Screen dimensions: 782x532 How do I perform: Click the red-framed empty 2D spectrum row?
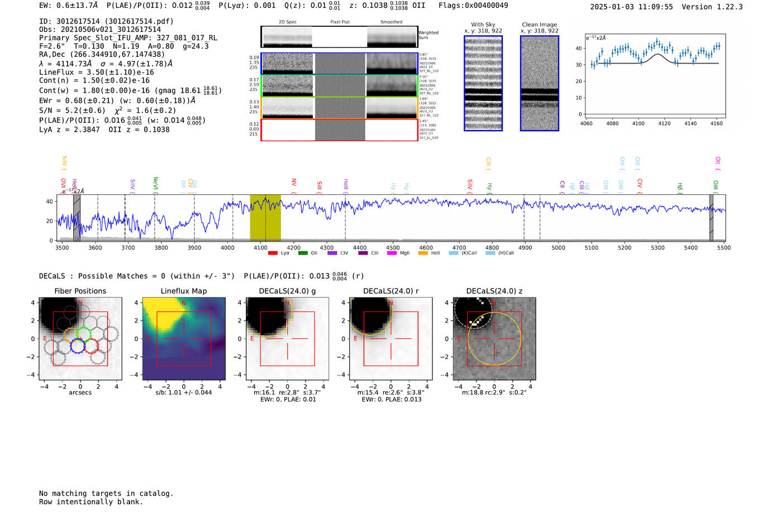[339, 130]
